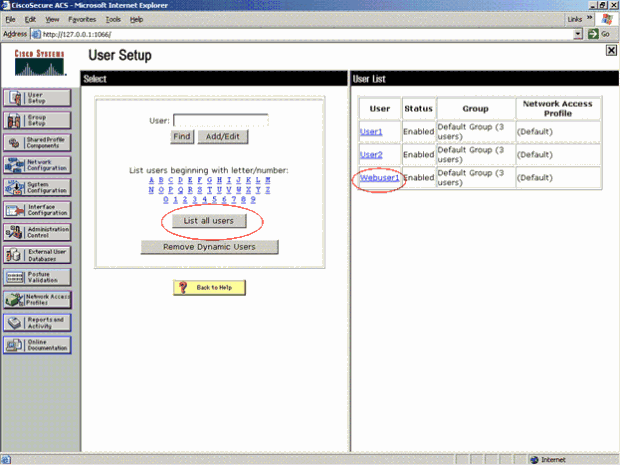Click the List all users button

209,221
